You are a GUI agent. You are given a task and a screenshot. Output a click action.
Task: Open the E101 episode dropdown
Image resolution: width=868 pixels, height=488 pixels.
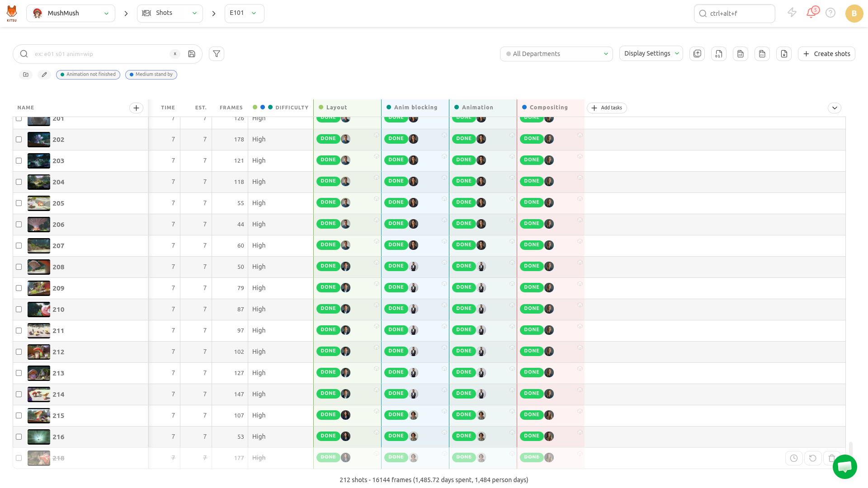[x=244, y=14]
